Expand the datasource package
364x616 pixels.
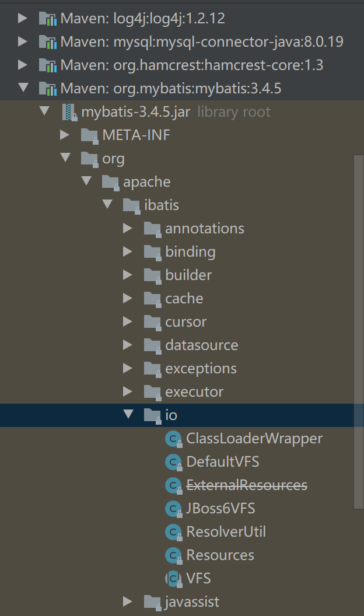[128, 345]
